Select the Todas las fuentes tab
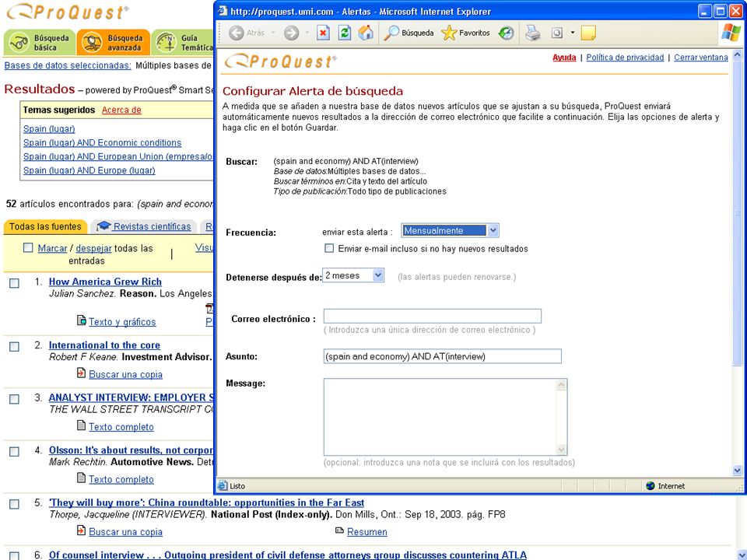The width and height of the screenshot is (747, 560). [45, 226]
